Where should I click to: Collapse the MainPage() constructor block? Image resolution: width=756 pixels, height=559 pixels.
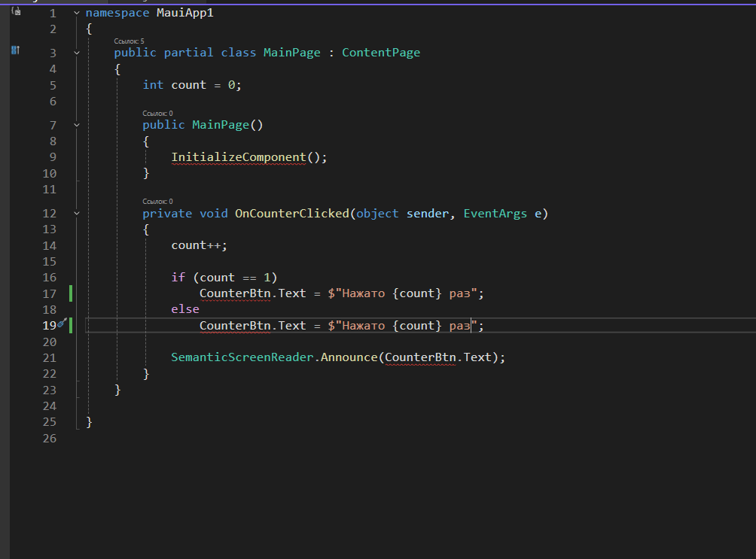click(x=77, y=125)
